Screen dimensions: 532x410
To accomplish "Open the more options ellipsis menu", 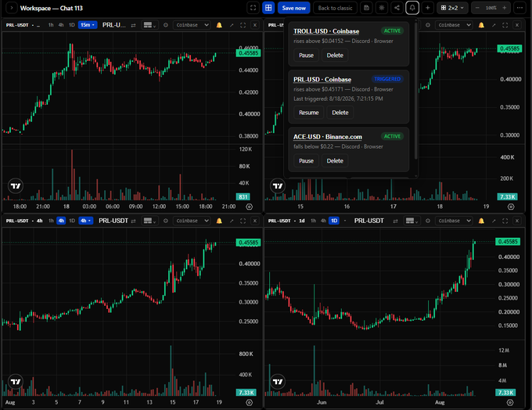I will pyautogui.click(x=519, y=8).
